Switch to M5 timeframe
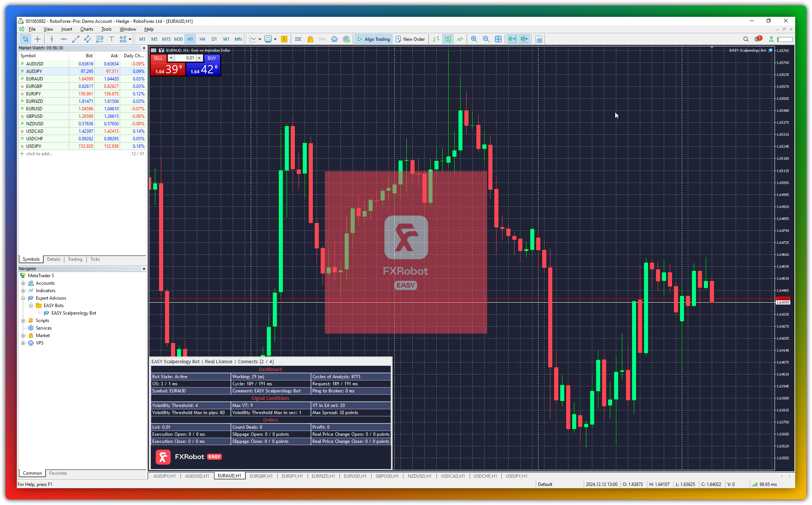812x505 pixels. (x=154, y=39)
